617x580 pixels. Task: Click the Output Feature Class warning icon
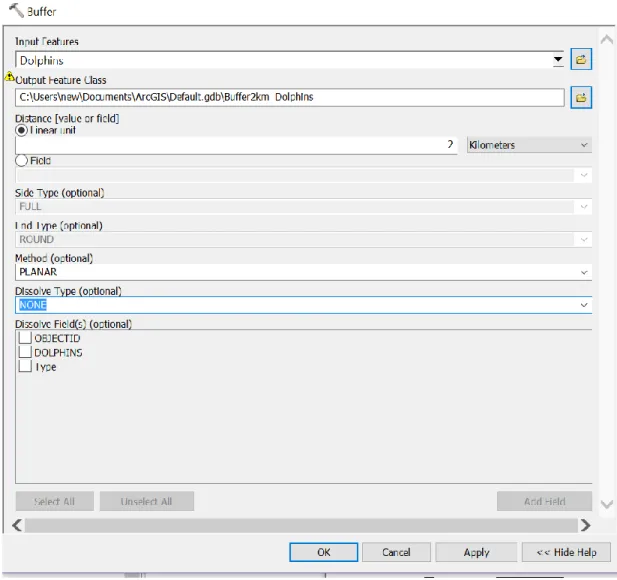tap(9, 76)
